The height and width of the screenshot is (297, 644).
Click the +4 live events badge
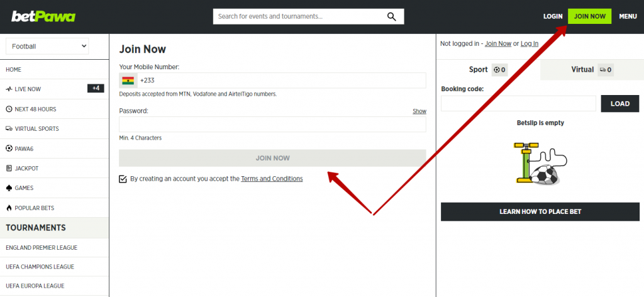[x=96, y=88]
